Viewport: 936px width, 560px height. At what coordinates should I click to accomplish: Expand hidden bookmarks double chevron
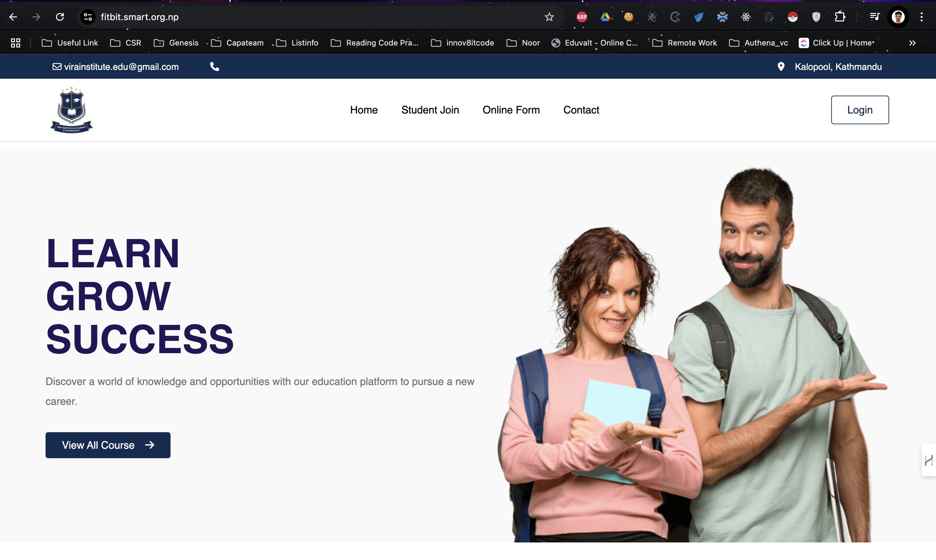912,43
